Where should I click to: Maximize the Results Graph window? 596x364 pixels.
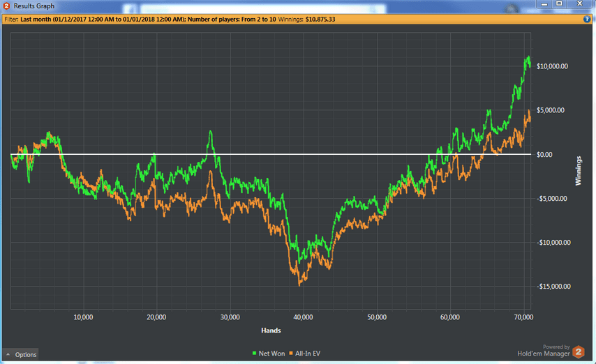click(x=559, y=3)
